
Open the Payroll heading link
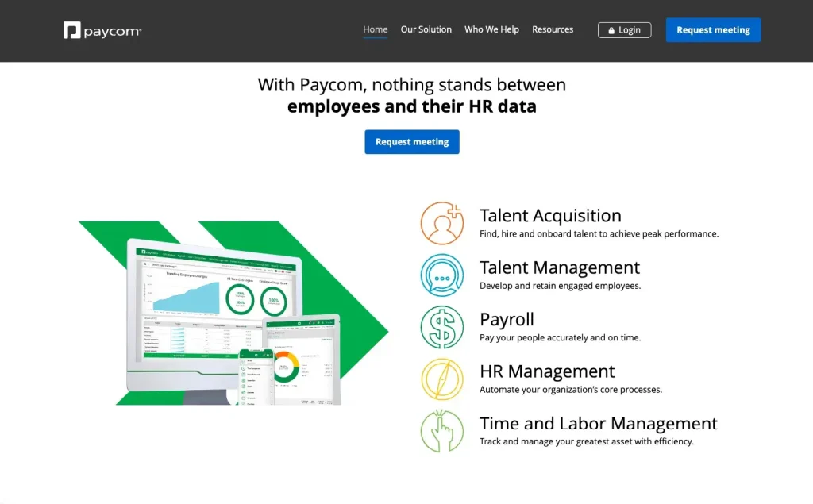(507, 319)
